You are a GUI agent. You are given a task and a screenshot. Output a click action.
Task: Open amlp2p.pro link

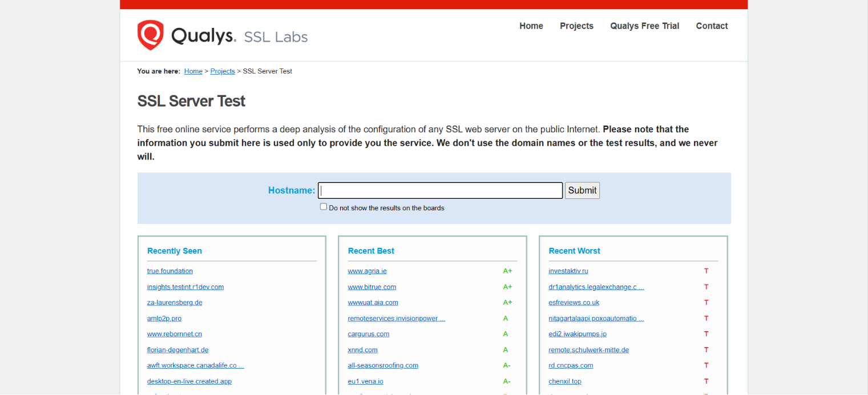pos(164,318)
